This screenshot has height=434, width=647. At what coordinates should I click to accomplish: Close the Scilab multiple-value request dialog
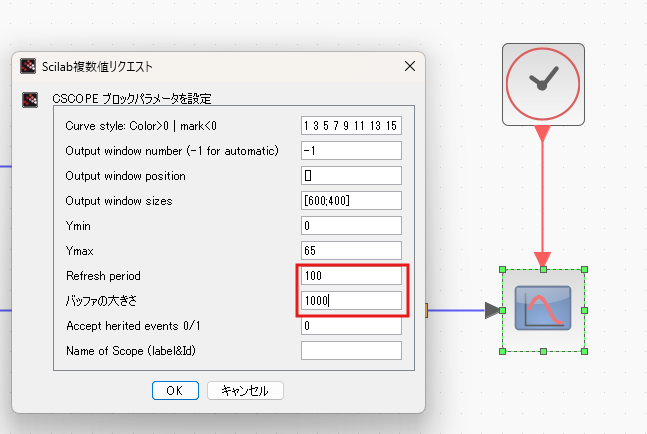pos(409,67)
